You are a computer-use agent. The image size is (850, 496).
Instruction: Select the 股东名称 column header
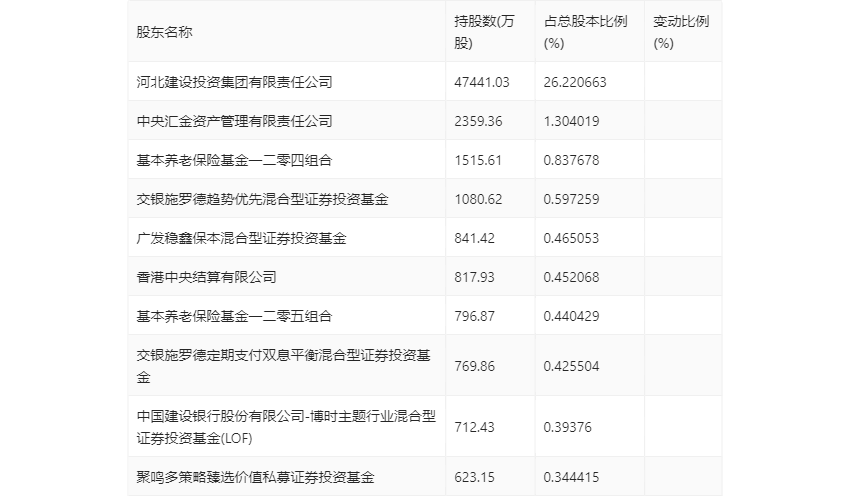tap(164, 32)
